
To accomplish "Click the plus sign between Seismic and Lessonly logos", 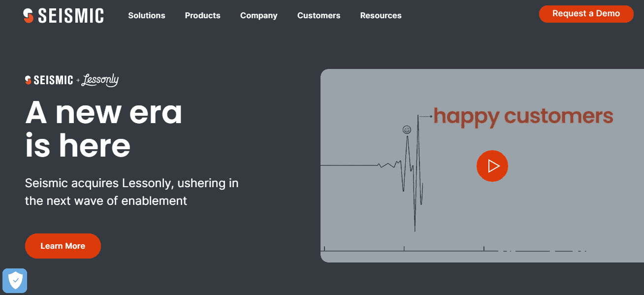I will tap(78, 80).
